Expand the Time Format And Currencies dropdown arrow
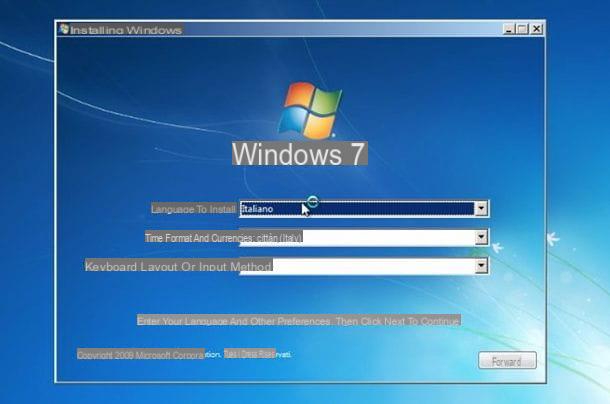 [481, 237]
